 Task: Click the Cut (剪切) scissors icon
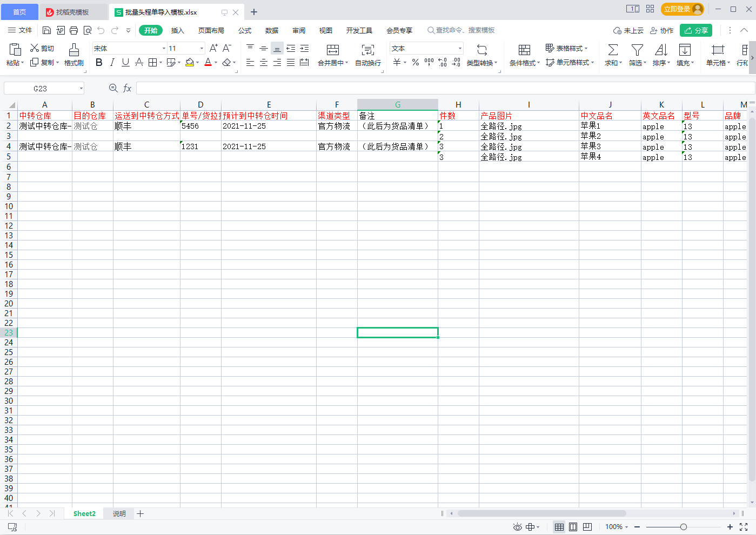[35, 48]
